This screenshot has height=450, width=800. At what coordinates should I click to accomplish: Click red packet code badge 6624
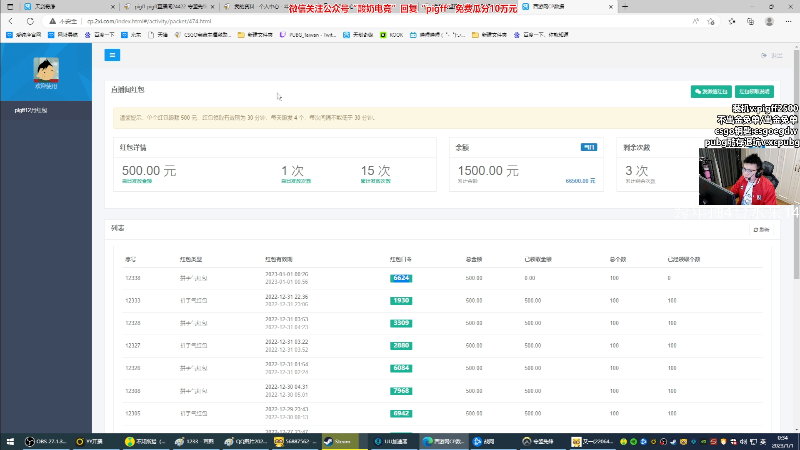click(x=401, y=278)
